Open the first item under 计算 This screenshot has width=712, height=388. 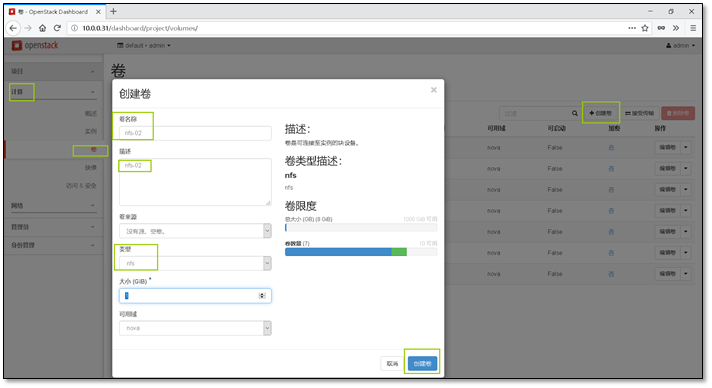click(x=90, y=114)
